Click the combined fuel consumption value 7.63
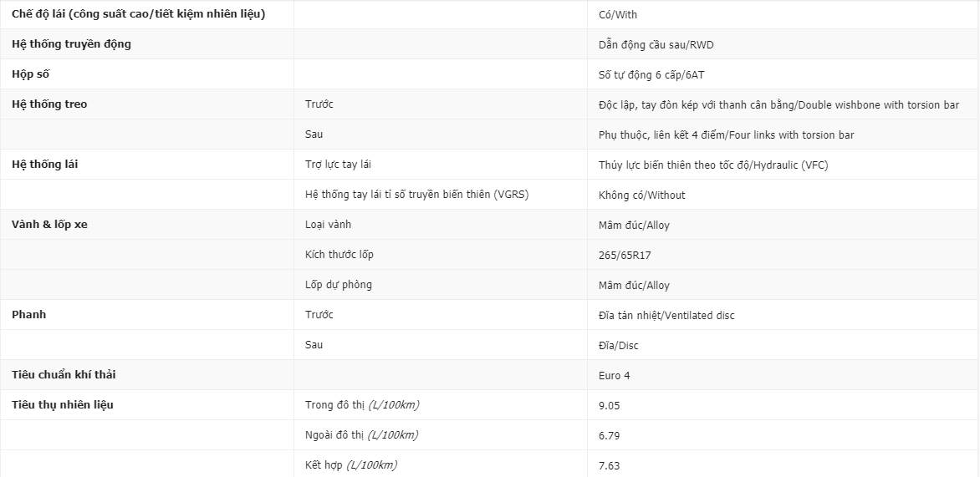Viewport: 980px width, 477px height. tap(610, 465)
